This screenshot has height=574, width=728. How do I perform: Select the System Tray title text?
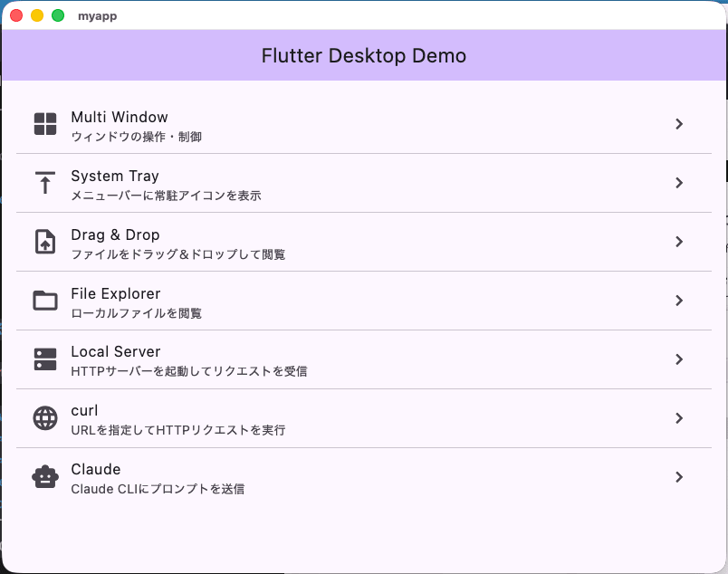(115, 176)
